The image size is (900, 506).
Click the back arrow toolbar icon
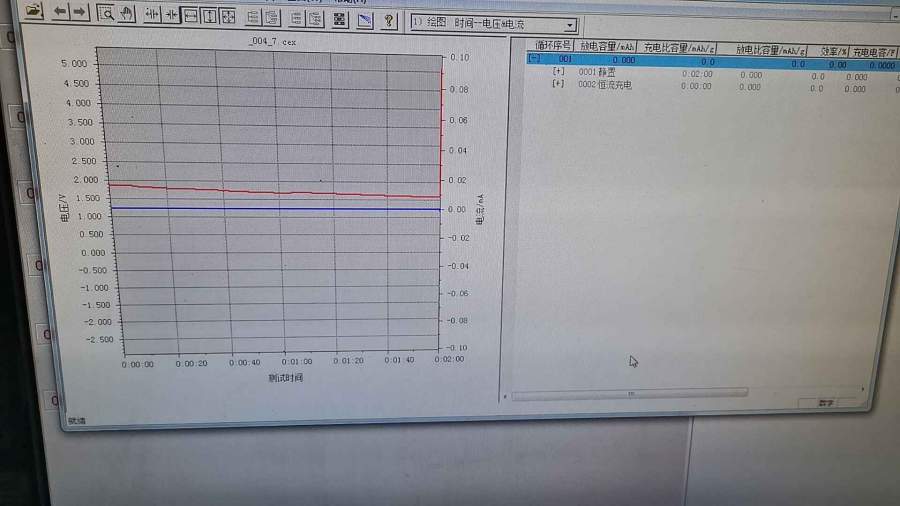tap(60, 11)
